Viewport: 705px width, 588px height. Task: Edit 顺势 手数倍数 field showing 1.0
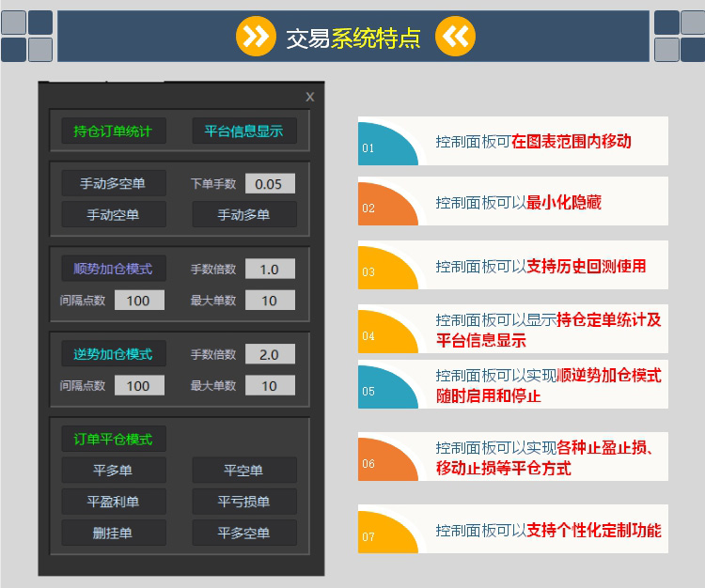coord(270,269)
